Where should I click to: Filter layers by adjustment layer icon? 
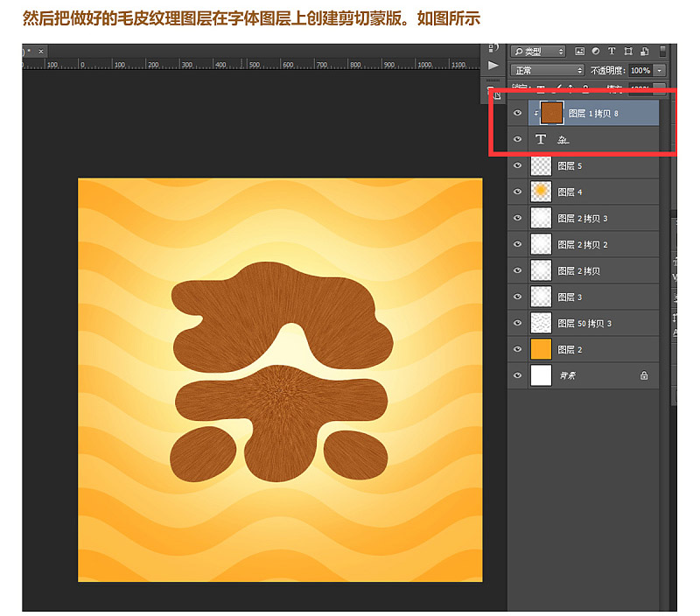click(x=596, y=52)
